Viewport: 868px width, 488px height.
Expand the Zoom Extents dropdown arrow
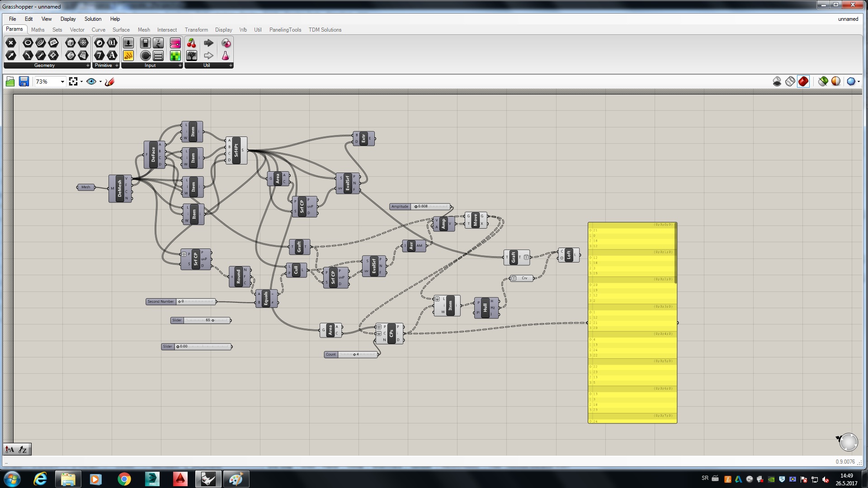pyautogui.click(x=81, y=82)
